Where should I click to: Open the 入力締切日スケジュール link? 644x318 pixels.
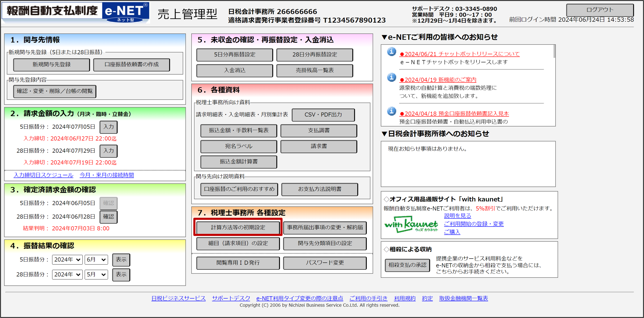pos(43,175)
